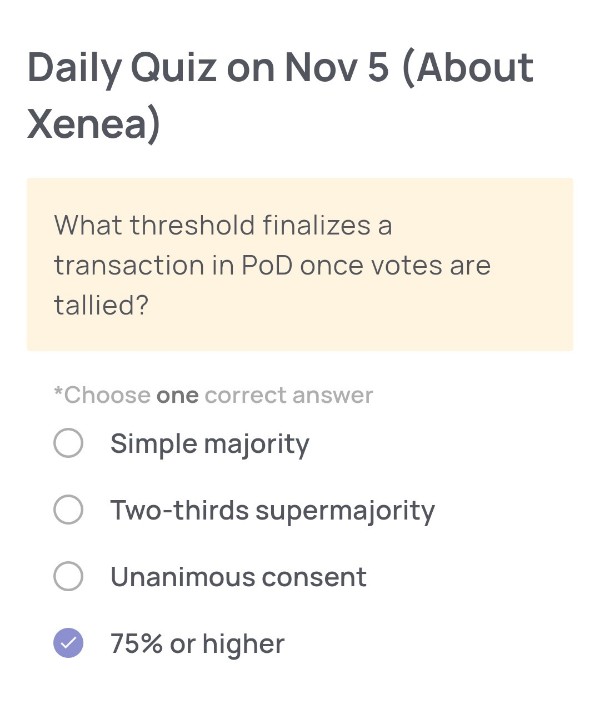Click the '75% or higher' answer label

coord(197,644)
